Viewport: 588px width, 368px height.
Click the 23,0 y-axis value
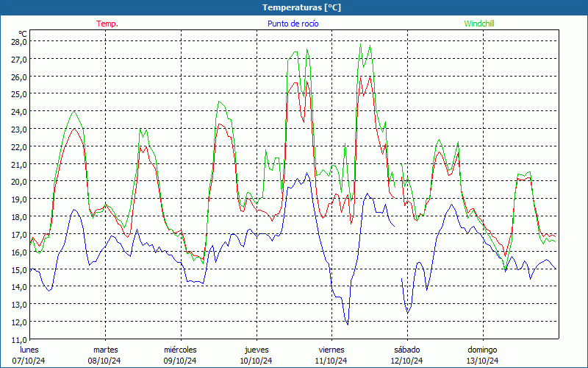coord(18,130)
